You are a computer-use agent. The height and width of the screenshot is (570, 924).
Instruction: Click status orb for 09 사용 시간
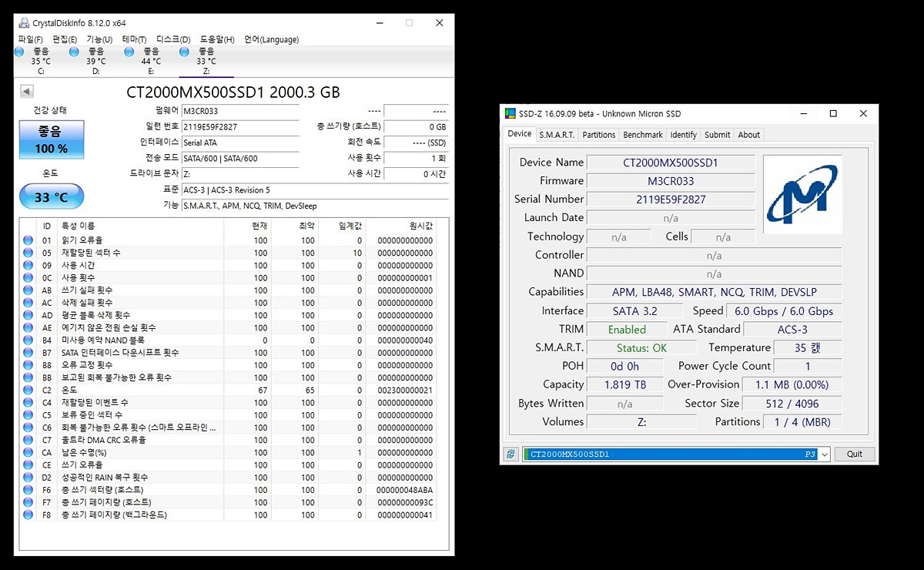[28, 265]
